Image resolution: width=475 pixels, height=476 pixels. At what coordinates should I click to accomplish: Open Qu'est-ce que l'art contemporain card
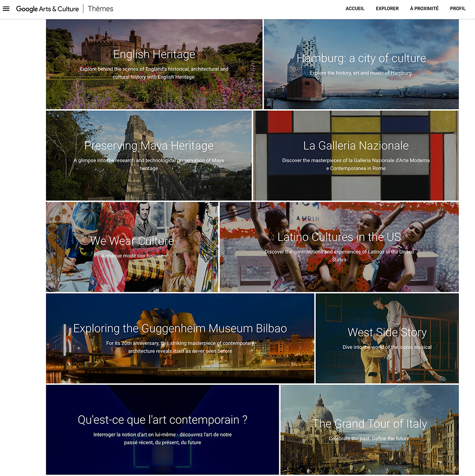pyautogui.click(x=162, y=429)
